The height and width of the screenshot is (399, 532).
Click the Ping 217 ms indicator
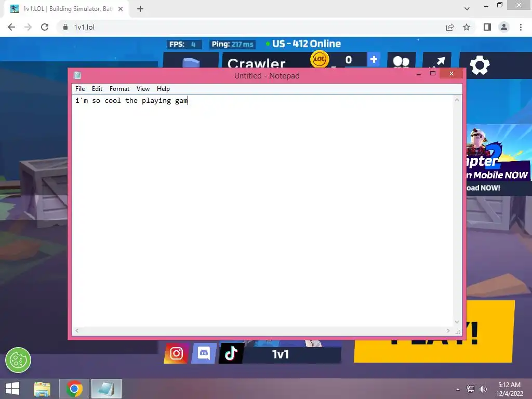tap(232, 44)
